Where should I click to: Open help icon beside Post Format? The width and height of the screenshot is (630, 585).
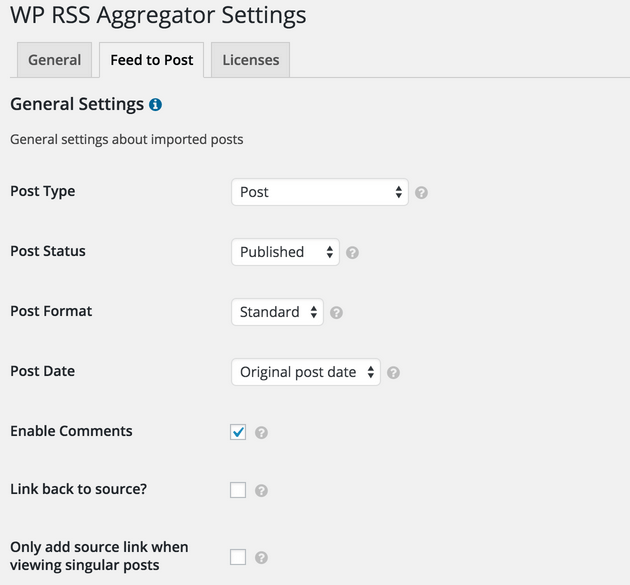coord(336,313)
